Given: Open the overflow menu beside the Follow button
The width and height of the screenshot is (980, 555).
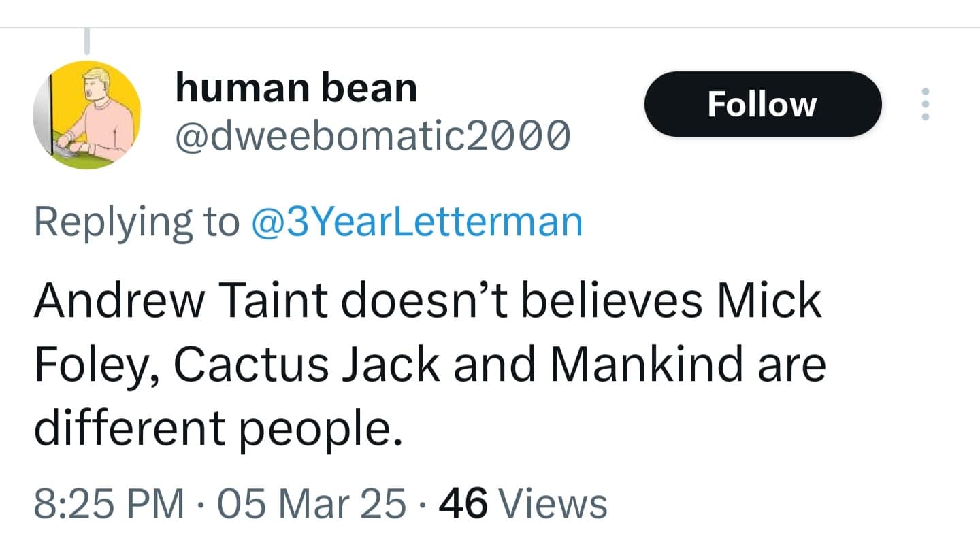Looking at the screenshot, I should pos(925,103).
